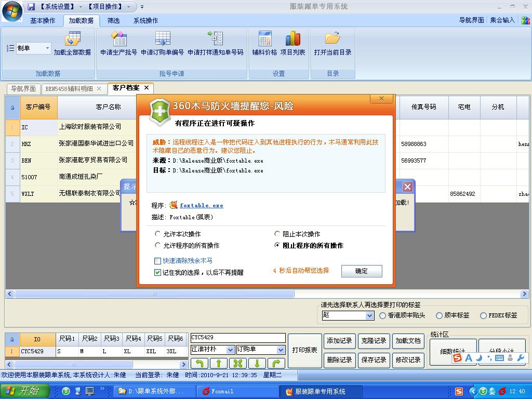Click the lock icon in size table header
Screen dimensions: 532x399
pyautogui.click(x=12, y=339)
